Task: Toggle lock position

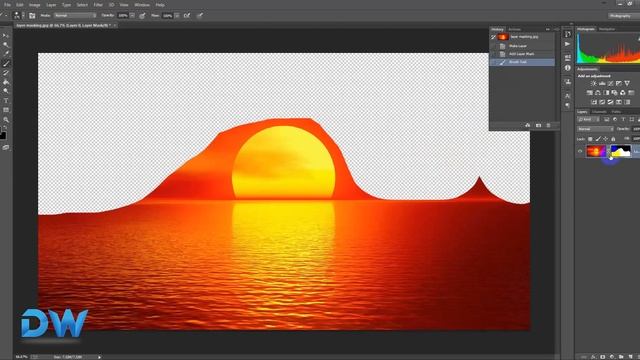Action: (x=605, y=139)
